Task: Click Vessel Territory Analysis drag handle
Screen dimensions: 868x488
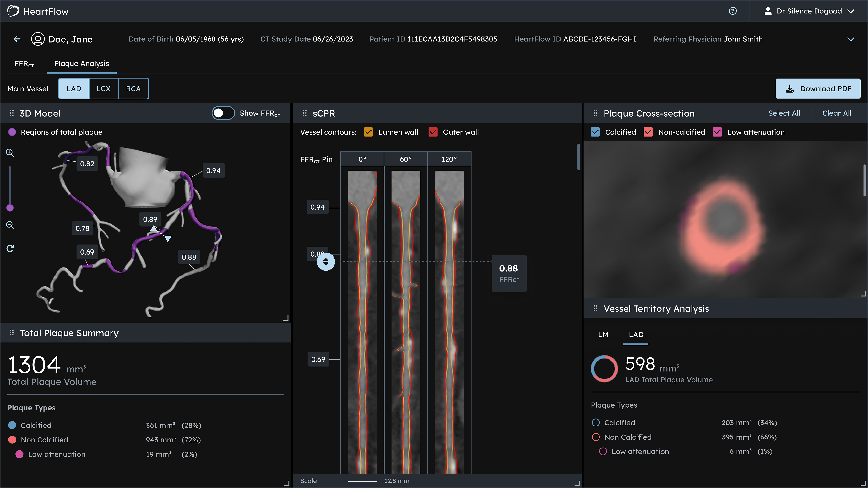Action: click(595, 308)
